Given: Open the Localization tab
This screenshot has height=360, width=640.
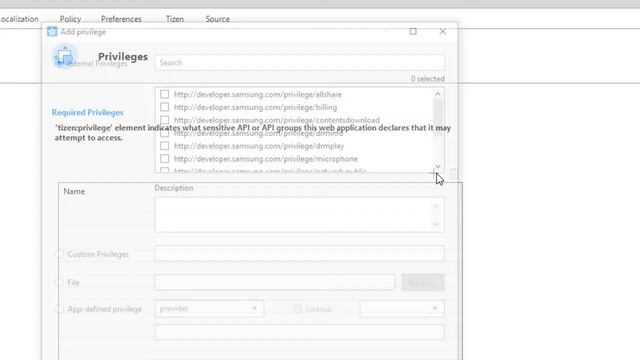Looking at the screenshot, I should [19, 19].
